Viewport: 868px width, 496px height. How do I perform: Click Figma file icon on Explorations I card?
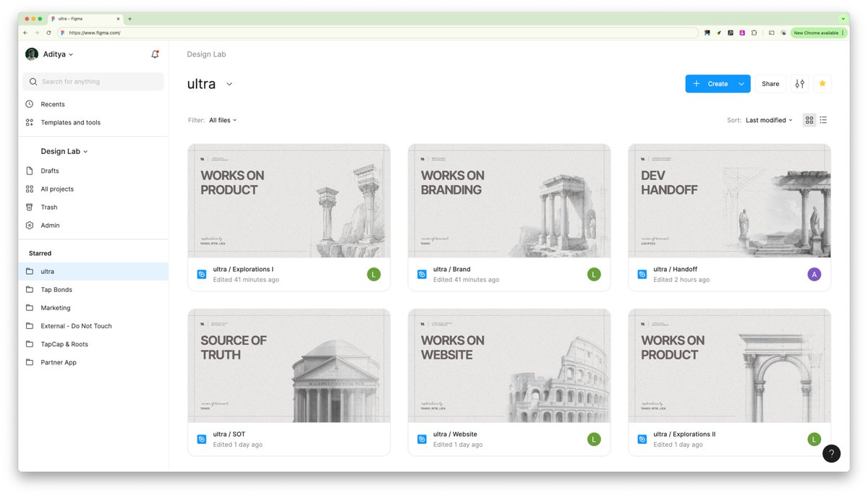pyautogui.click(x=202, y=274)
